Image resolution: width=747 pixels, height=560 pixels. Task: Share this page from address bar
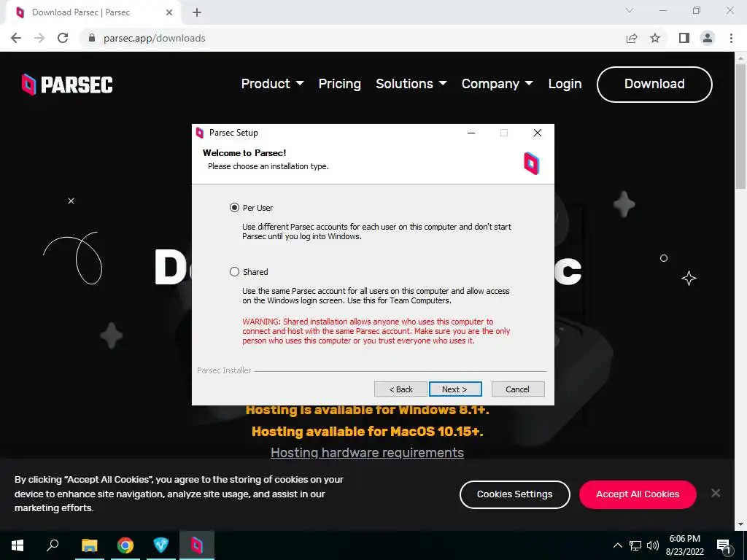click(x=632, y=38)
